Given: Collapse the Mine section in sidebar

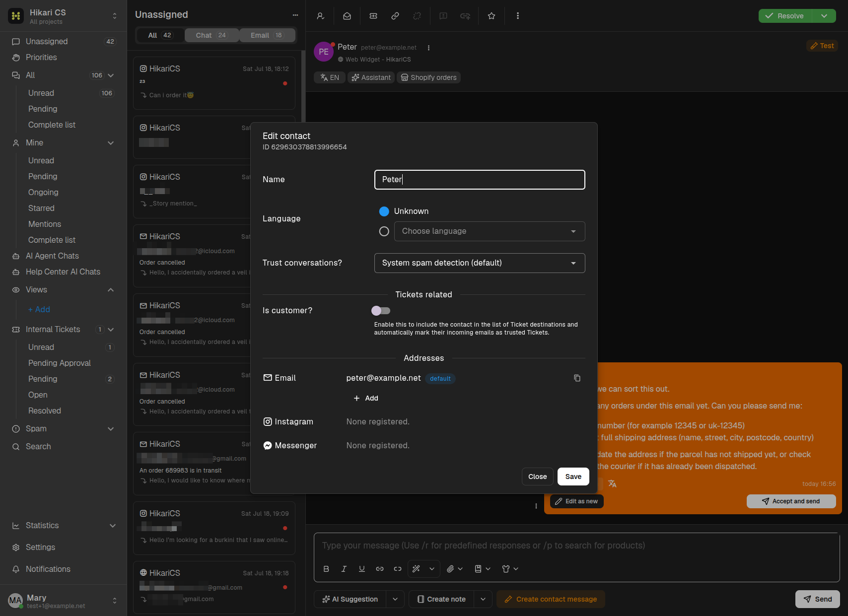Looking at the screenshot, I should coord(111,143).
